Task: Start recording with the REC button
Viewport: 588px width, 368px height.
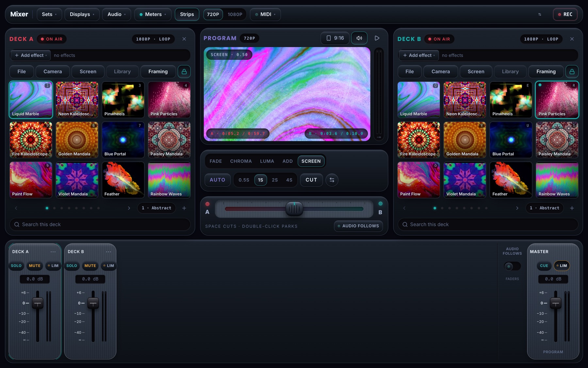Action: (x=565, y=14)
